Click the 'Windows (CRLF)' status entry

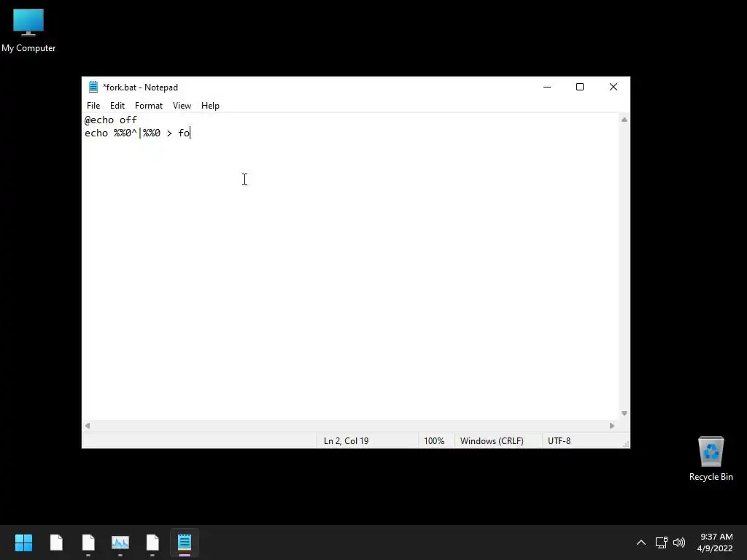pos(492,441)
